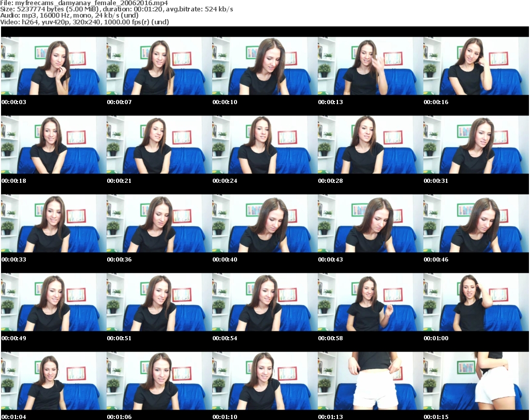Select the thumbnail above timestamp 00:00:43

(371, 224)
